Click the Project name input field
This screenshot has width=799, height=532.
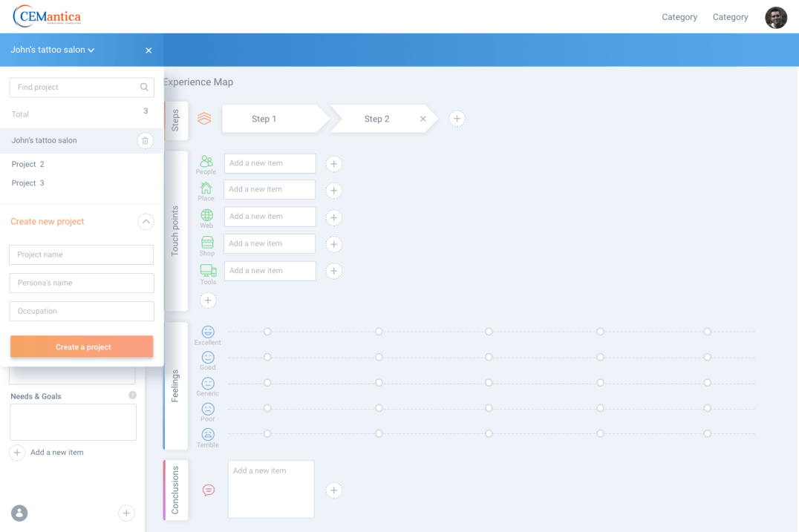pyautogui.click(x=82, y=254)
